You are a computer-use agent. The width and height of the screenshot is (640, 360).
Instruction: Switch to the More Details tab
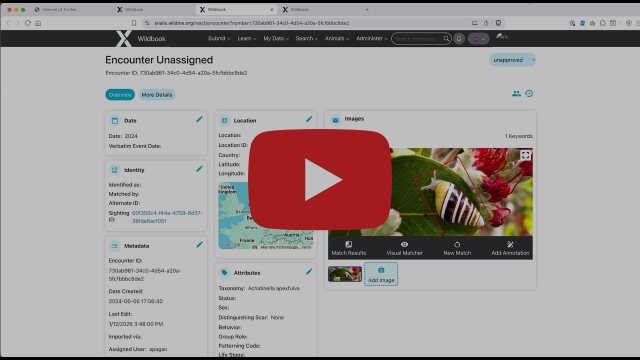pos(157,95)
